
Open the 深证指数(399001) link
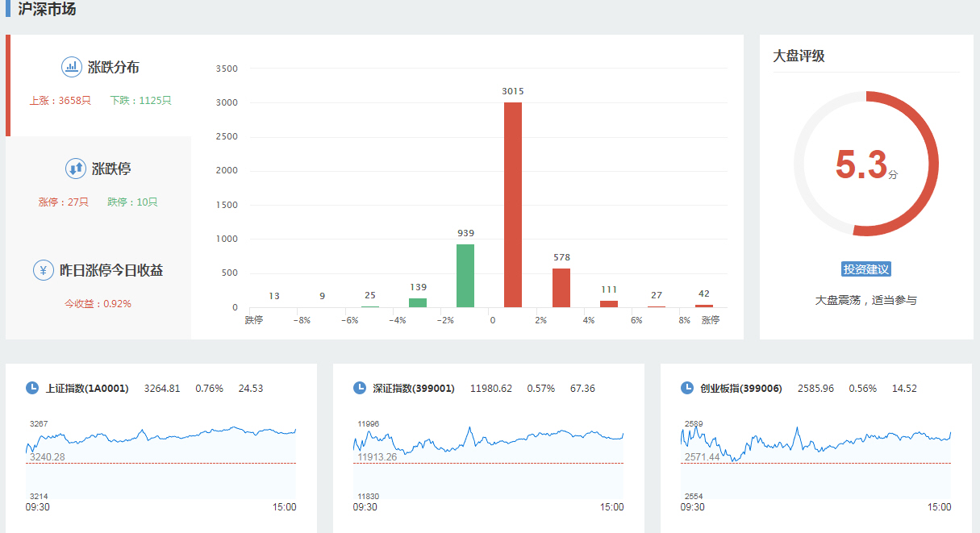pos(414,389)
